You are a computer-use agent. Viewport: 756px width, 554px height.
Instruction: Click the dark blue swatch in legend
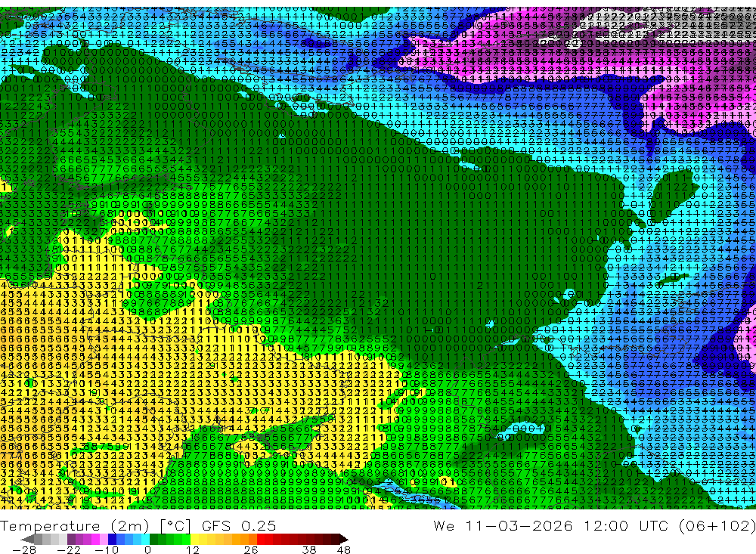click(x=112, y=539)
